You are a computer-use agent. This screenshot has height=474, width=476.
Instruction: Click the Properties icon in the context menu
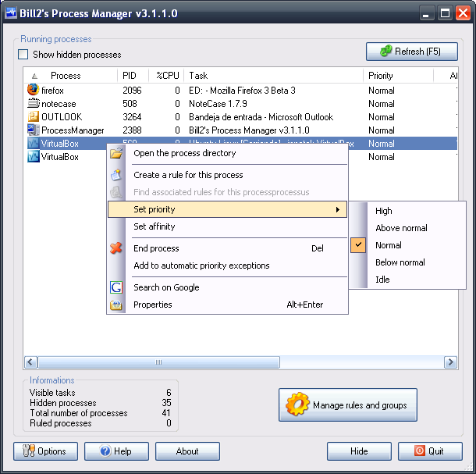[x=116, y=305]
